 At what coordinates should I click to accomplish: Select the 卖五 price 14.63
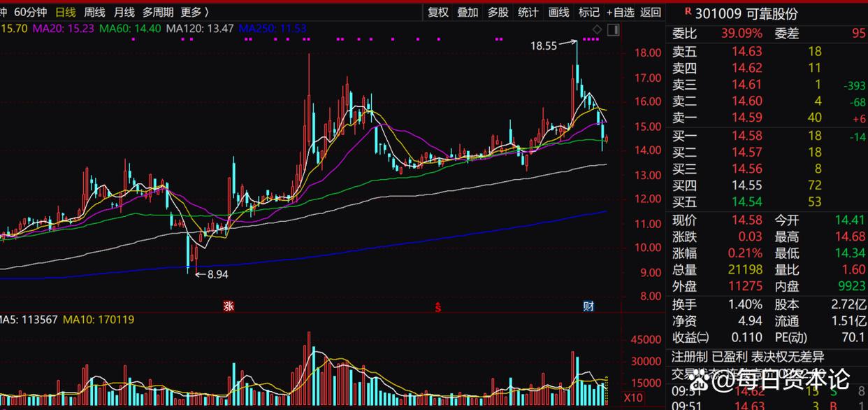click(x=747, y=51)
